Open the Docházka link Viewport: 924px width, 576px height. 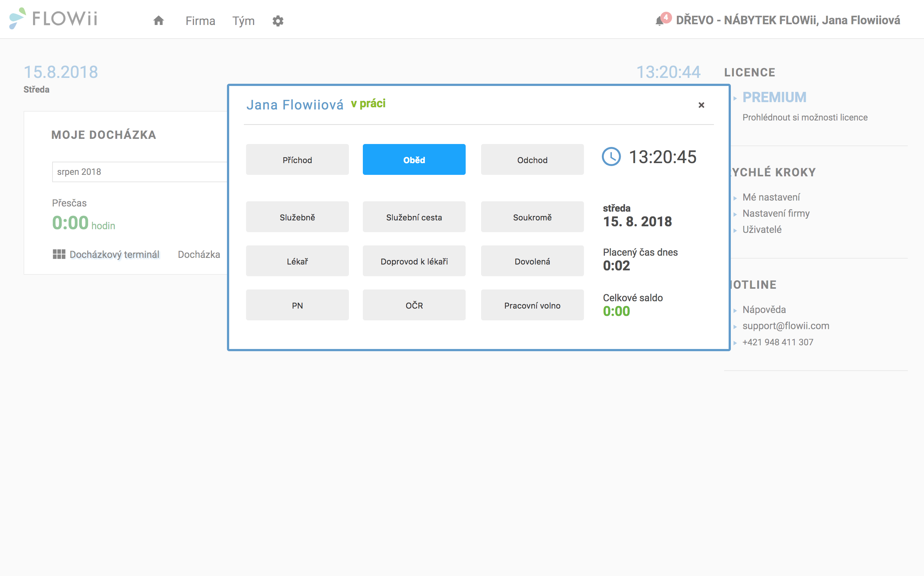199,254
